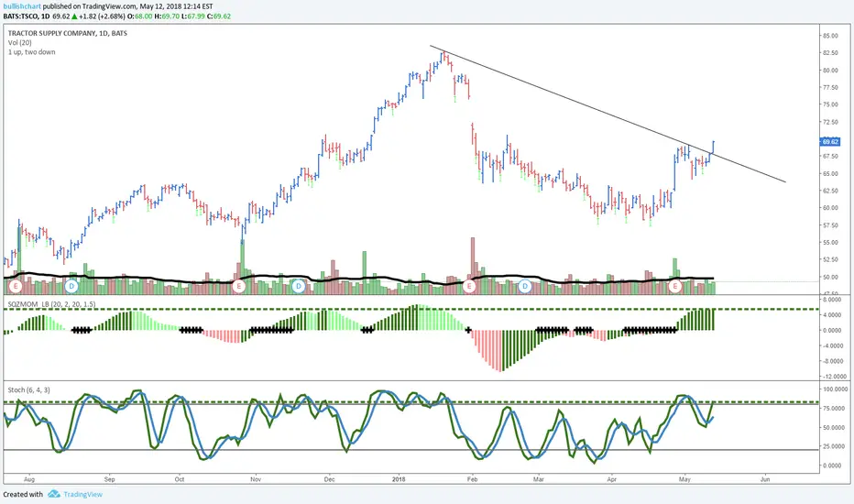This screenshot has height=504, width=854.
Task: Click the Jun label on time axis
Action: (x=765, y=479)
